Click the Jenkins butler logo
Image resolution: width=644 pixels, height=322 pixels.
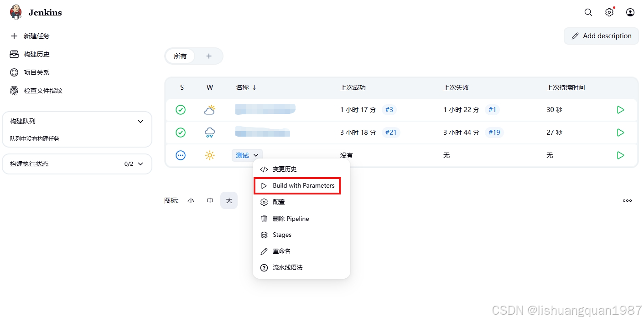[x=16, y=12]
